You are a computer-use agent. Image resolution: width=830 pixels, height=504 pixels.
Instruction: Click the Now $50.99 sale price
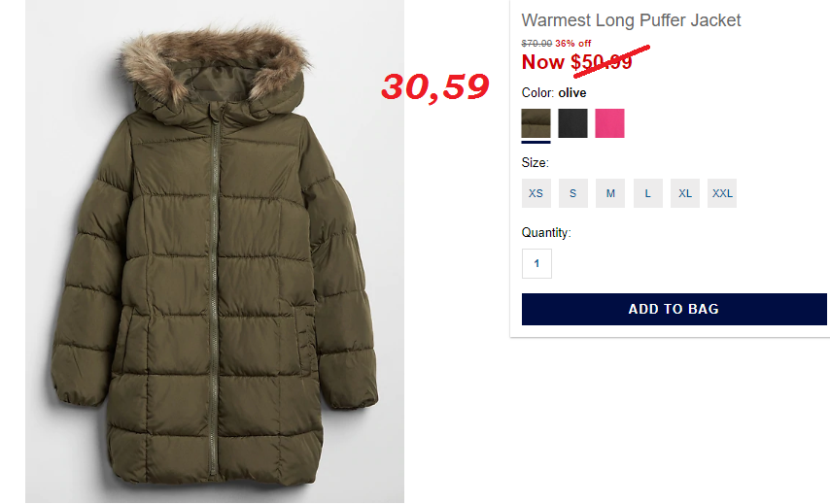576,62
